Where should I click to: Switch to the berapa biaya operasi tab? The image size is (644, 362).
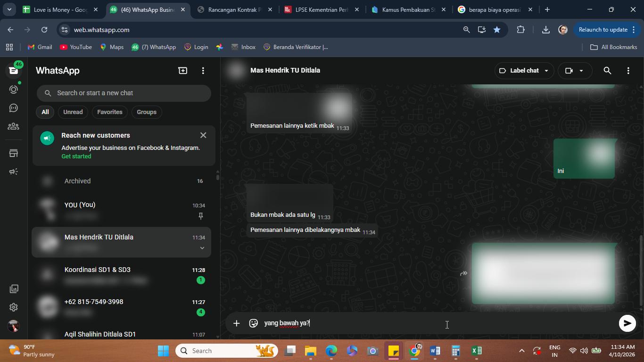click(495, 9)
